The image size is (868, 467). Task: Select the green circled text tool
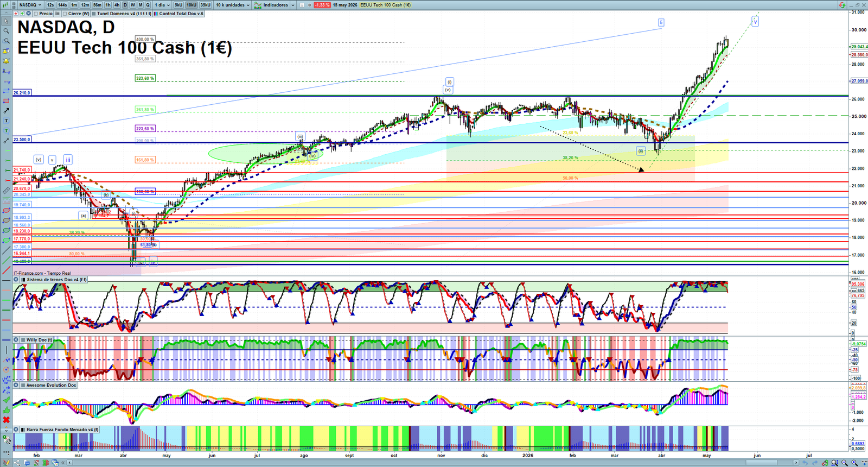(7, 131)
